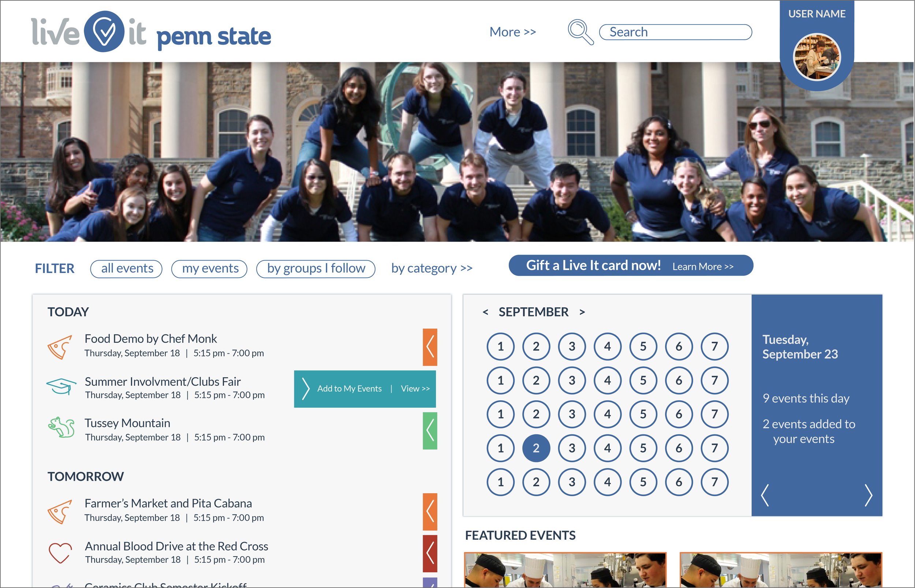Click '2 events added to your events'
This screenshot has width=915, height=588.
pyautogui.click(x=809, y=431)
